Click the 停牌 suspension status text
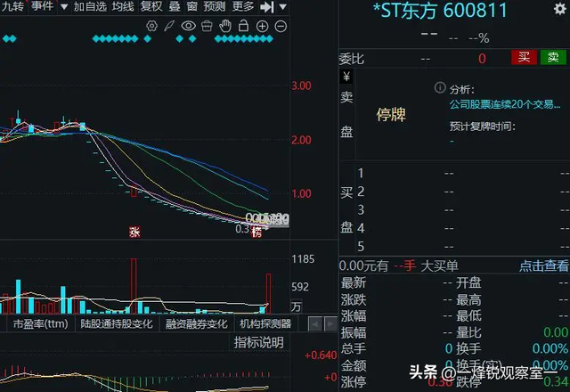The height and width of the screenshot is (392, 570). [x=391, y=115]
